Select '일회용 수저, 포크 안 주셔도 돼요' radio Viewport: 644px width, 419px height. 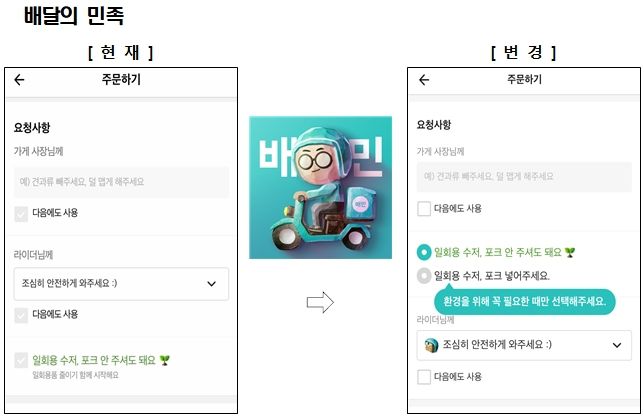[424, 252]
